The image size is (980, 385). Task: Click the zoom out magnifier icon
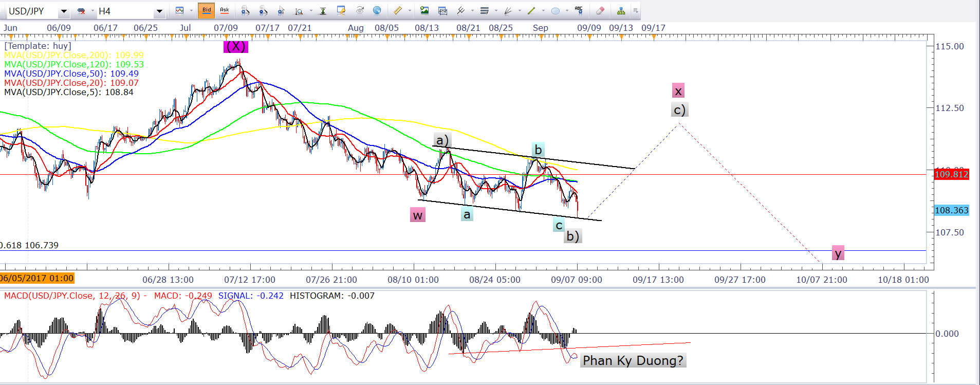[x=263, y=11]
